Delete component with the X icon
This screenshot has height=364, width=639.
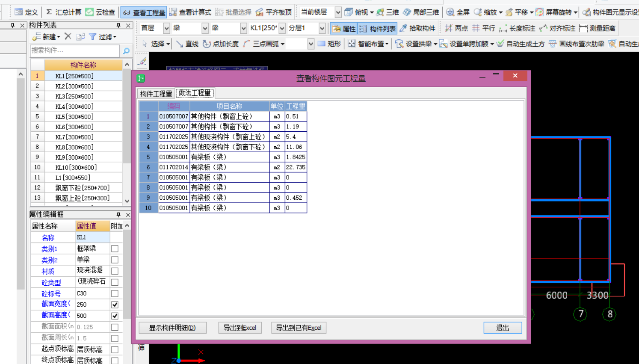68,37
